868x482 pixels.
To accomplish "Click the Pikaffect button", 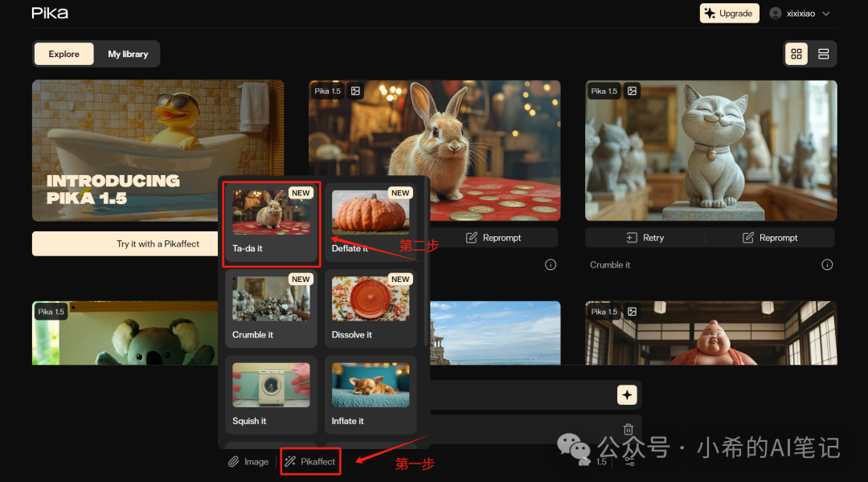I will [310, 462].
